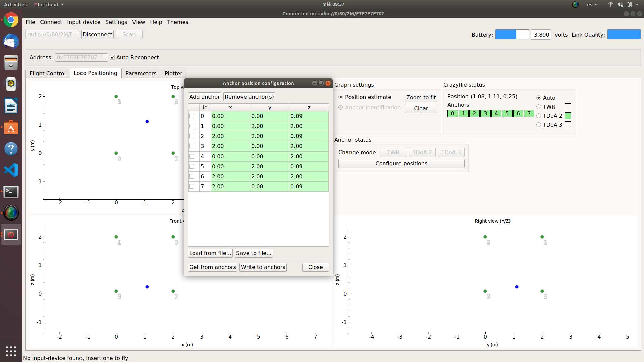The height and width of the screenshot is (362, 644).
Task: Open Google Chrome from the dock
Action: coord(11,20)
